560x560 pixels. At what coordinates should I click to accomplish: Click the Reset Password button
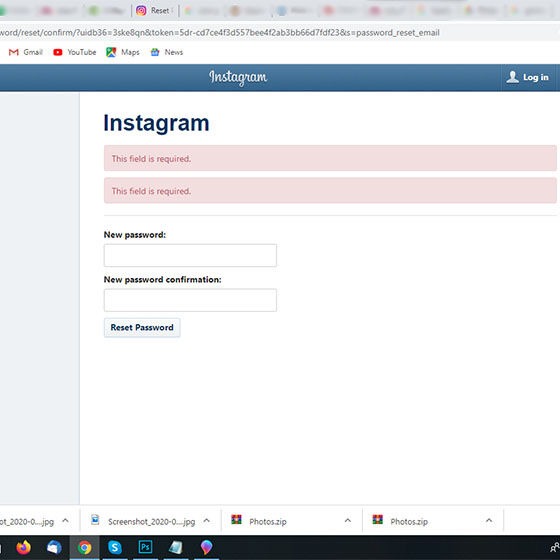[x=142, y=328]
